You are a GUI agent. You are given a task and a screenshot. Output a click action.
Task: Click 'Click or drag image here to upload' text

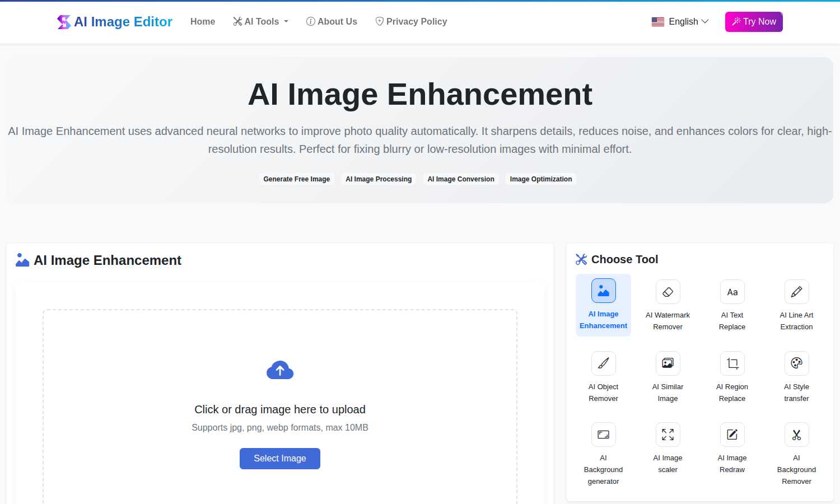280,409
